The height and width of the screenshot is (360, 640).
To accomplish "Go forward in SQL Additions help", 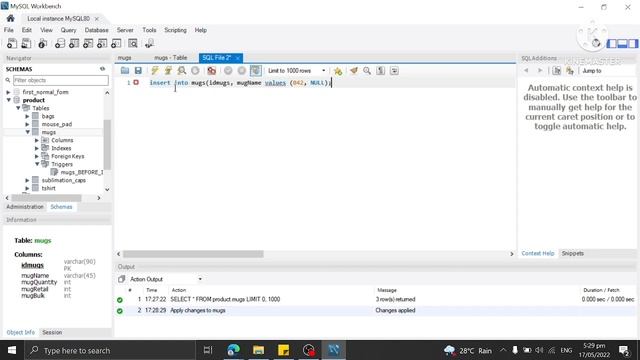I will click(540, 71).
